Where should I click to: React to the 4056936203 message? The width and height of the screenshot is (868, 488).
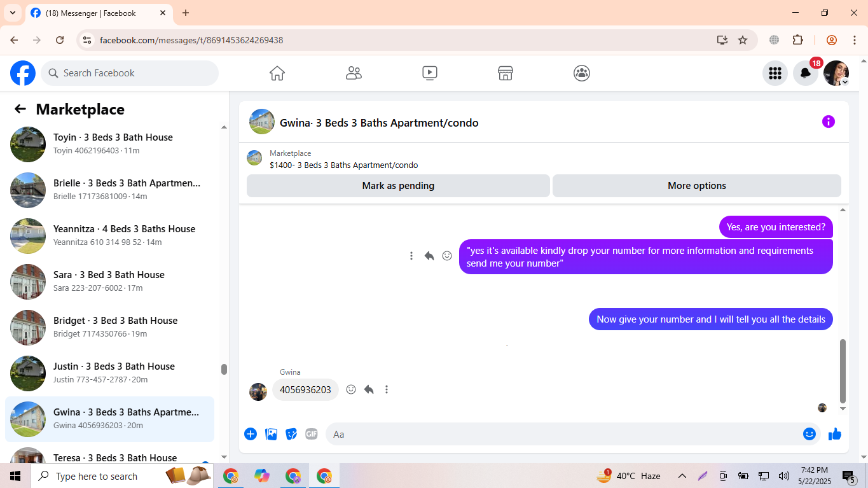click(x=351, y=389)
